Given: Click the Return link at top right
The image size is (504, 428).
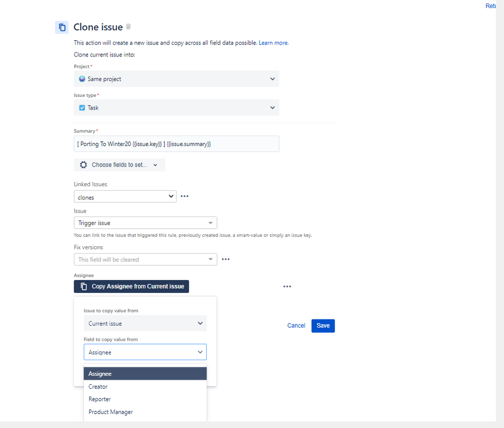Looking at the screenshot, I should tap(490, 6).
